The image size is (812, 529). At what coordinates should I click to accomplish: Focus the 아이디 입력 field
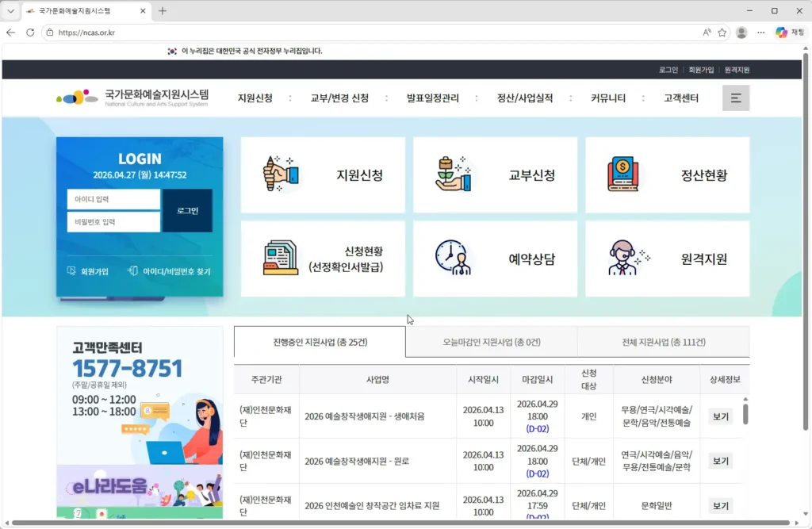(113, 200)
